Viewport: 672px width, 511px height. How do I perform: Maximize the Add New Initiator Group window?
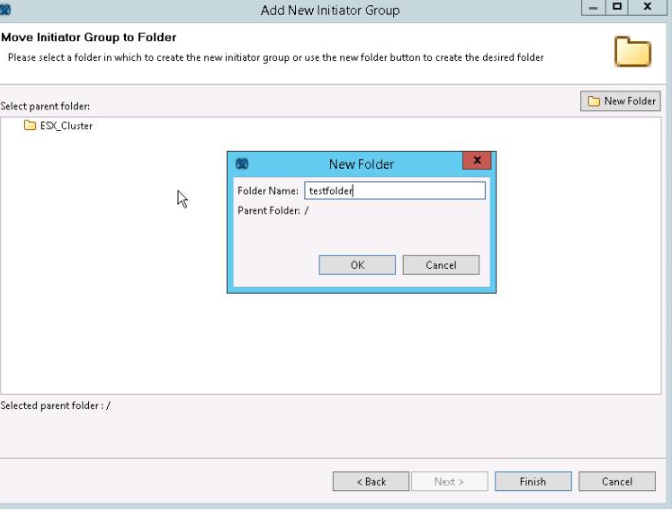point(617,7)
